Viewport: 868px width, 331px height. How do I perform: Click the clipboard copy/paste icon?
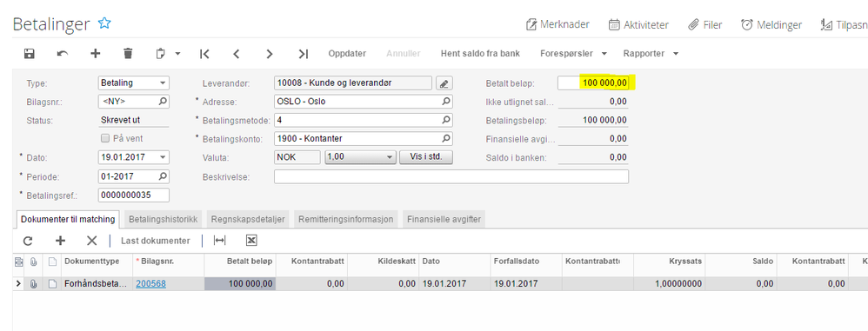tap(161, 54)
